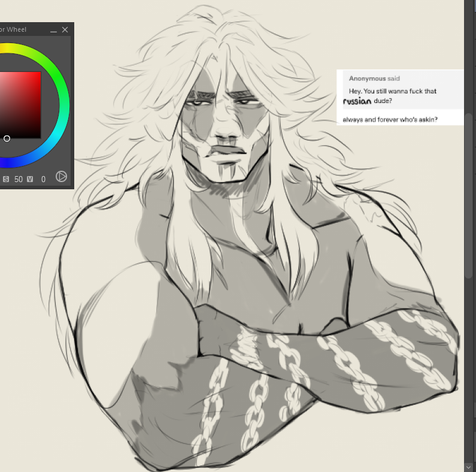Click the vertical scrollbar thumb on canvas
476x472 pixels.
[469, 195]
